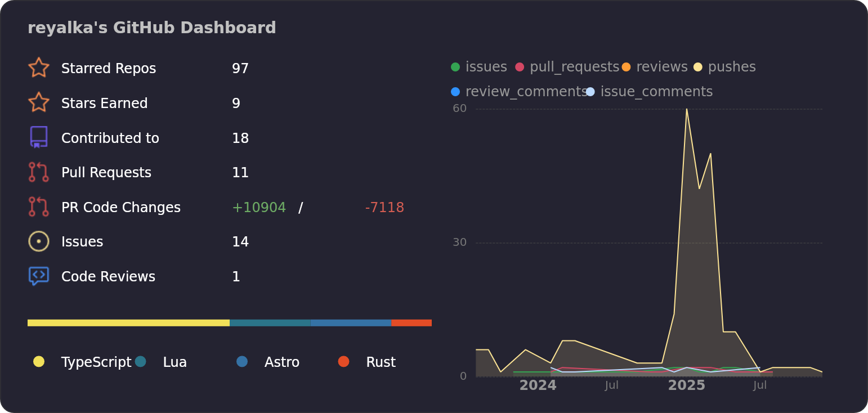Click the Rust segment of the language bar

(412, 322)
